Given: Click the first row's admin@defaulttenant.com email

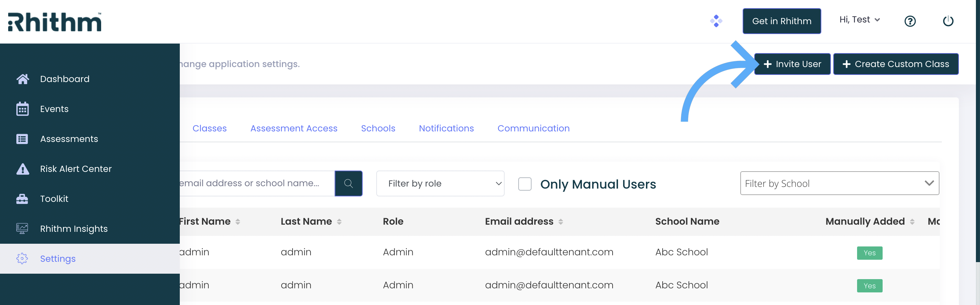Looking at the screenshot, I should pos(549,252).
